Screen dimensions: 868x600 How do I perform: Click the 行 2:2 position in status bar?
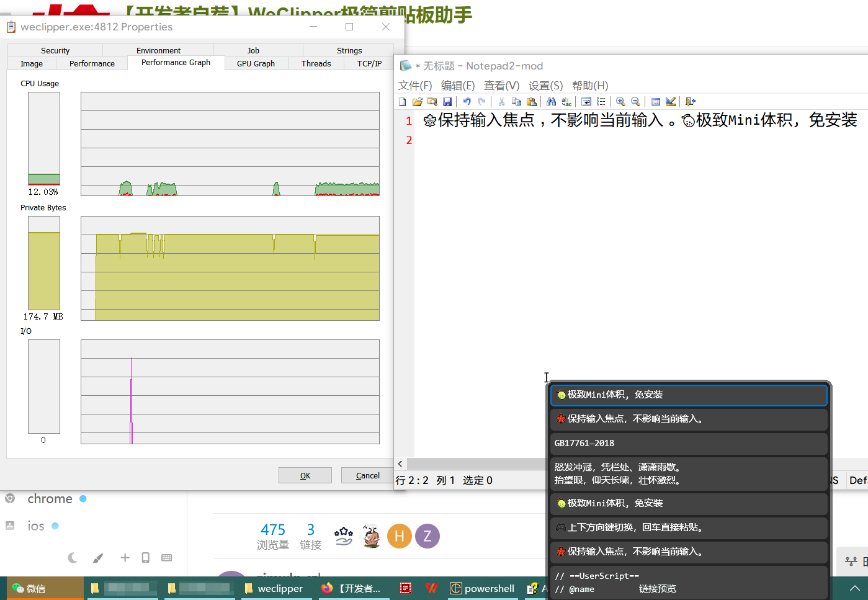pyautogui.click(x=412, y=480)
